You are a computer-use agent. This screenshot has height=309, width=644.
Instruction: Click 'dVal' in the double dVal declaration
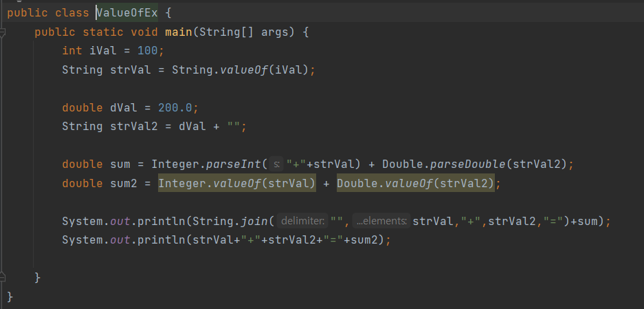pos(124,108)
